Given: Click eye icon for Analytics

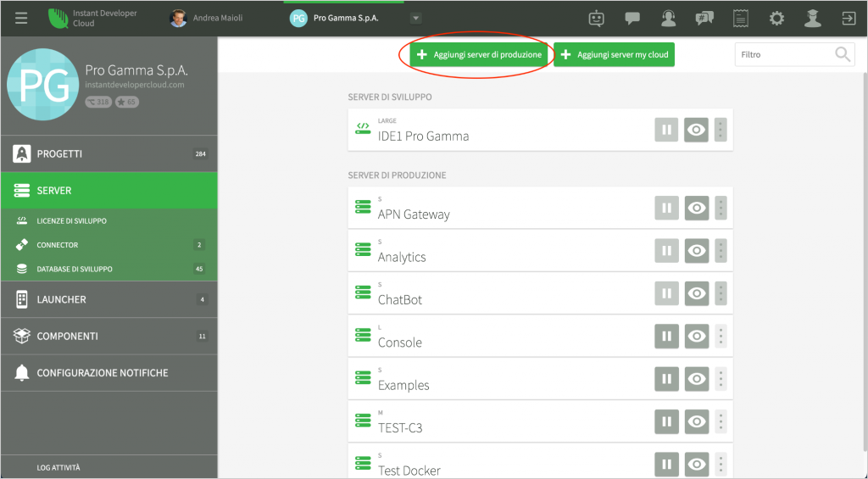Looking at the screenshot, I should [697, 250].
